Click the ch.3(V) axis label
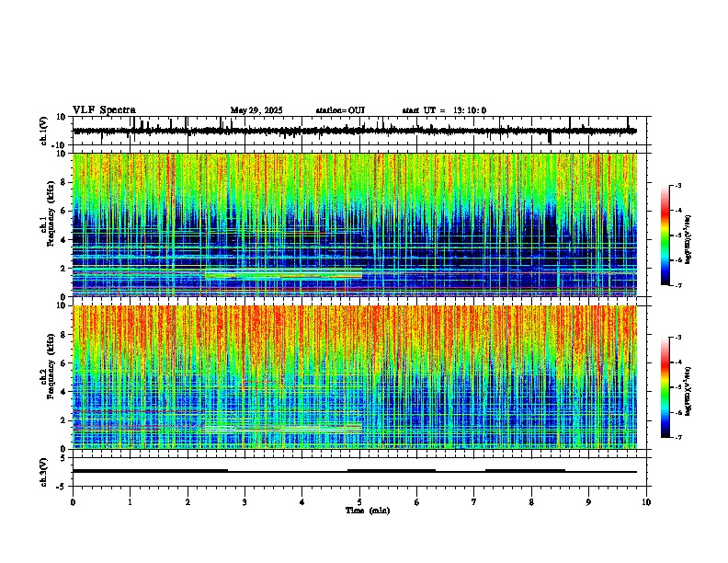 [x=43, y=472]
